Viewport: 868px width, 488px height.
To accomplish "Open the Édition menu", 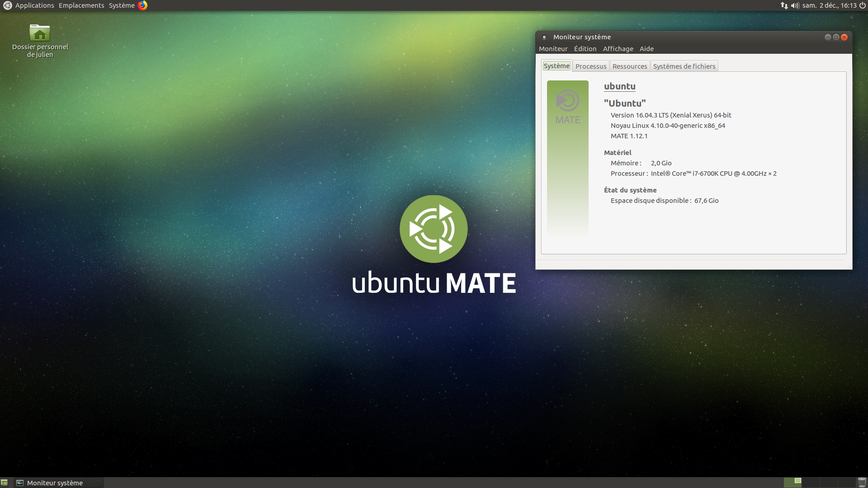I will coord(585,49).
